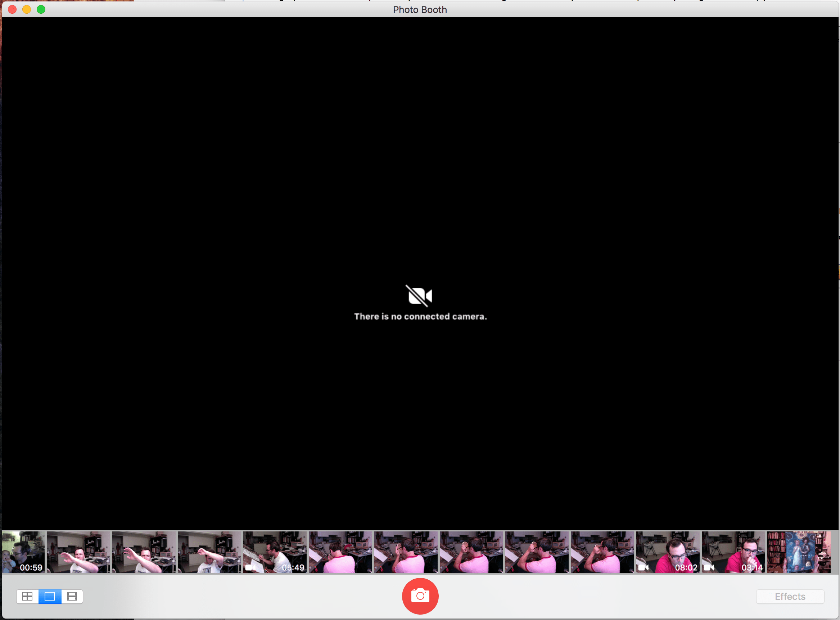The width and height of the screenshot is (840, 620).
Task: Toggle photo mode in the segmented control
Action: tap(49, 596)
